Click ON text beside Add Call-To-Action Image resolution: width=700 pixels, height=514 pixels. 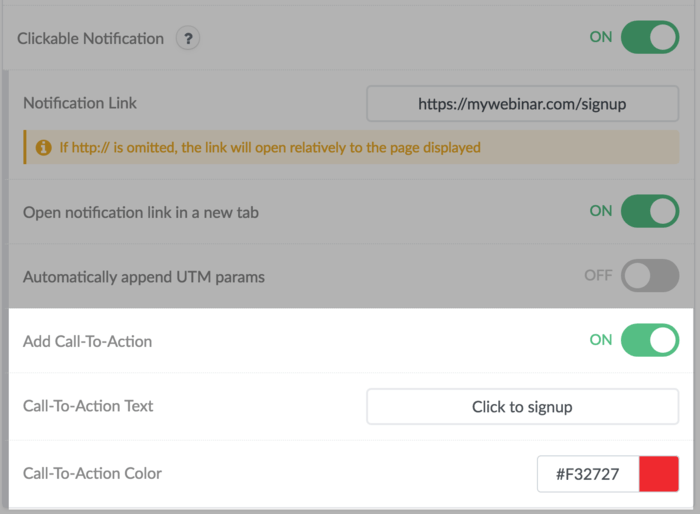pyautogui.click(x=600, y=340)
